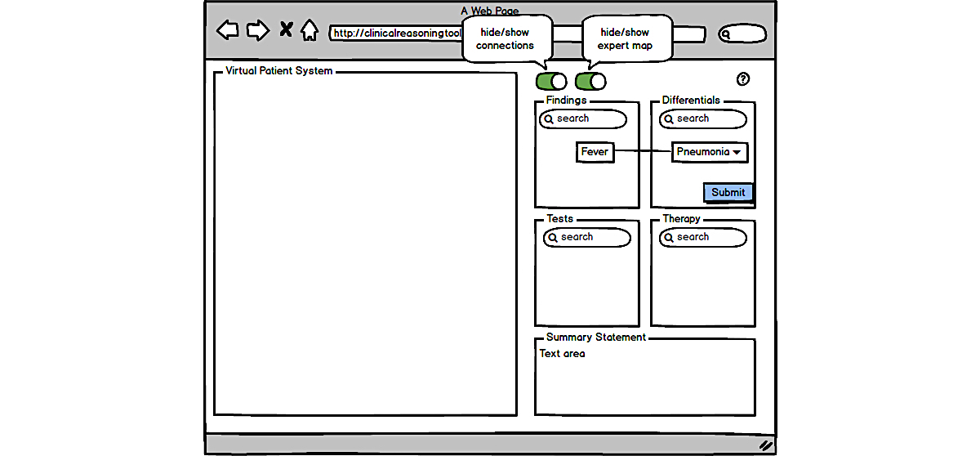Image resolution: width=980 pixels, height=456 pixels.
Task: Click the browser forward arrow
Action: coord(258,30)
